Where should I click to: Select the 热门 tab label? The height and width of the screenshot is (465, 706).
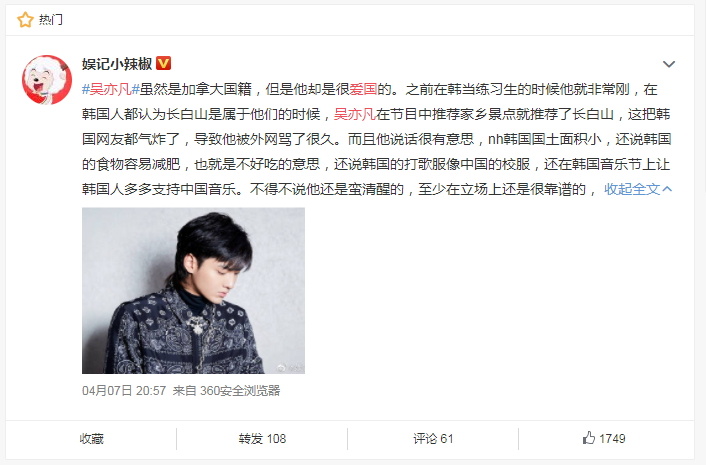click(x=50, y=20)
